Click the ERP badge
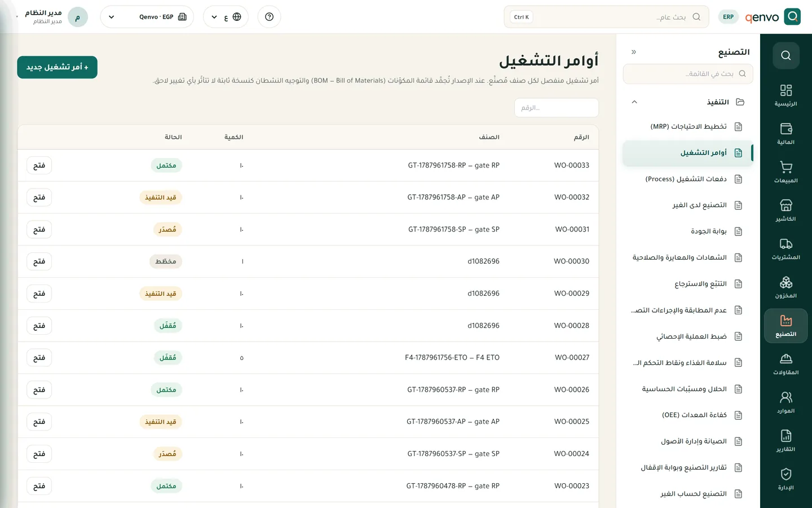 (729, 17)
